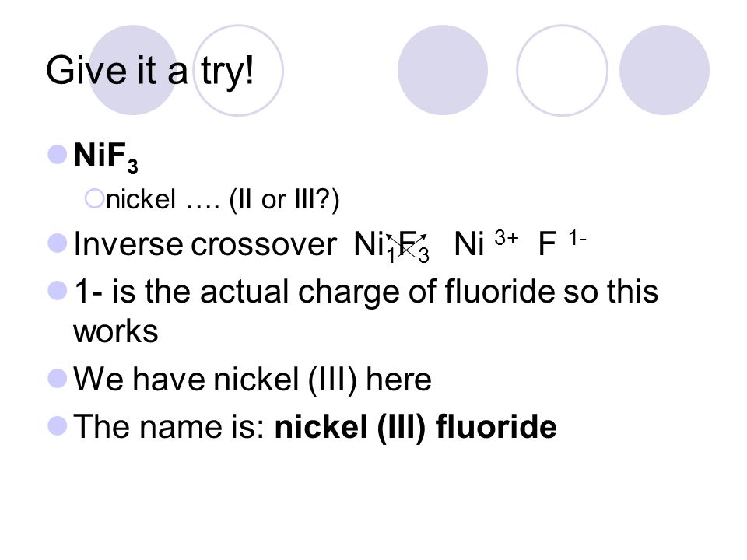
Task: Click the word 'works' on the wrapped line
Action: 116,332
